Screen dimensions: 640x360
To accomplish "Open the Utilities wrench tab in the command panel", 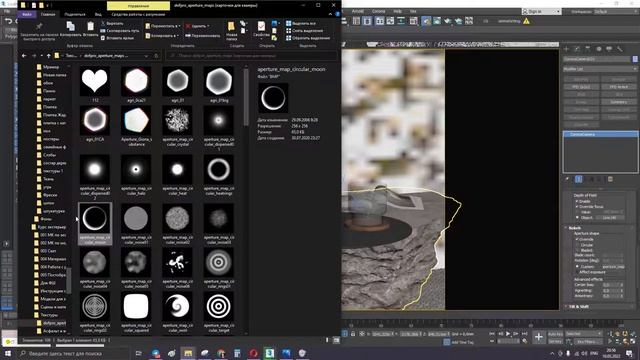I will coord(620,49).
